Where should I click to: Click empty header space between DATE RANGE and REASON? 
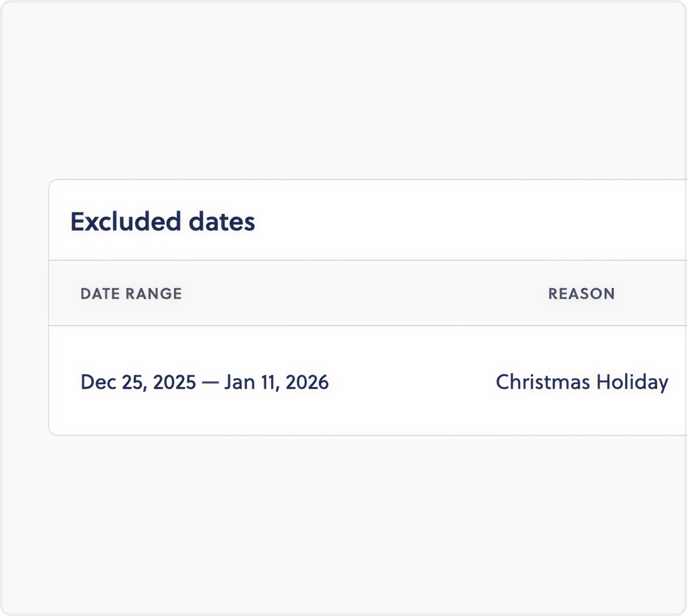[363, 293]
